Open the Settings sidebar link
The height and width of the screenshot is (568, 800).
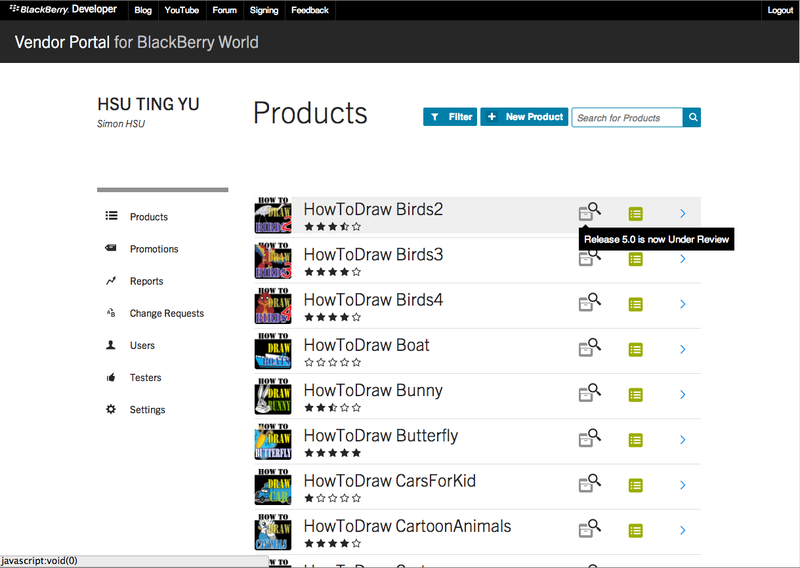coord(147,410)
